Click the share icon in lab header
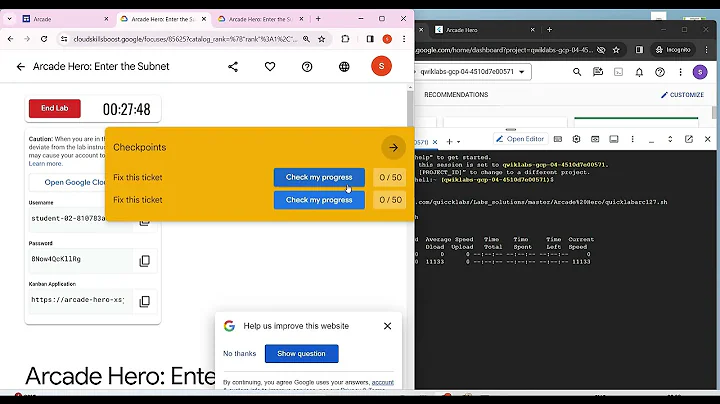 [233, 67]
